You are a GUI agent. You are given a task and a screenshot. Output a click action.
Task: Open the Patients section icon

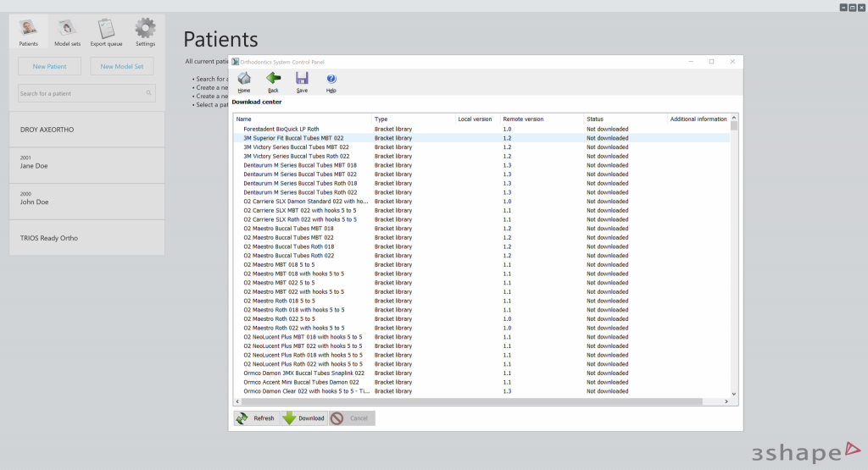[x=29, y=31]
